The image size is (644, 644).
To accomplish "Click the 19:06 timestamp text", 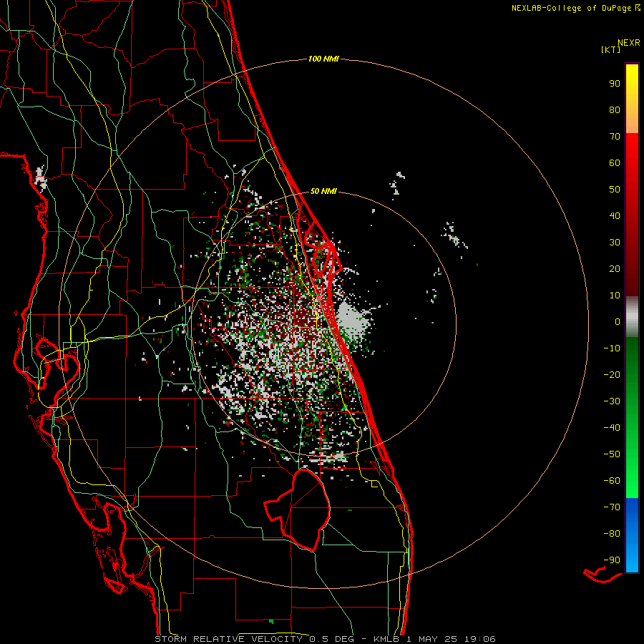I will [480, 639].
